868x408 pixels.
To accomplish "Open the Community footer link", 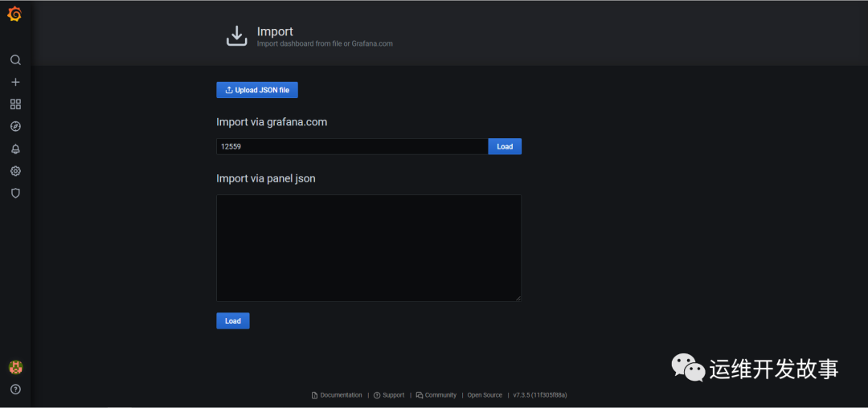I will tap(436, 395).
